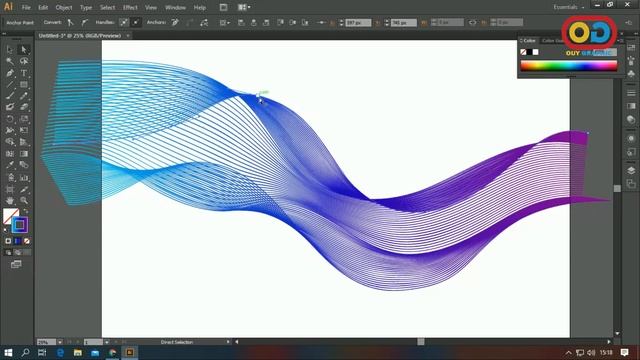Select the Pen tool
The height and width of the screenshot is (360, 640).
[x=10, y=73]
